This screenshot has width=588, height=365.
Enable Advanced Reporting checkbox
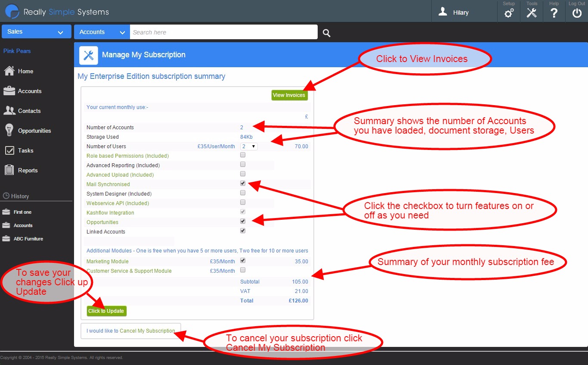coord(243,164)
